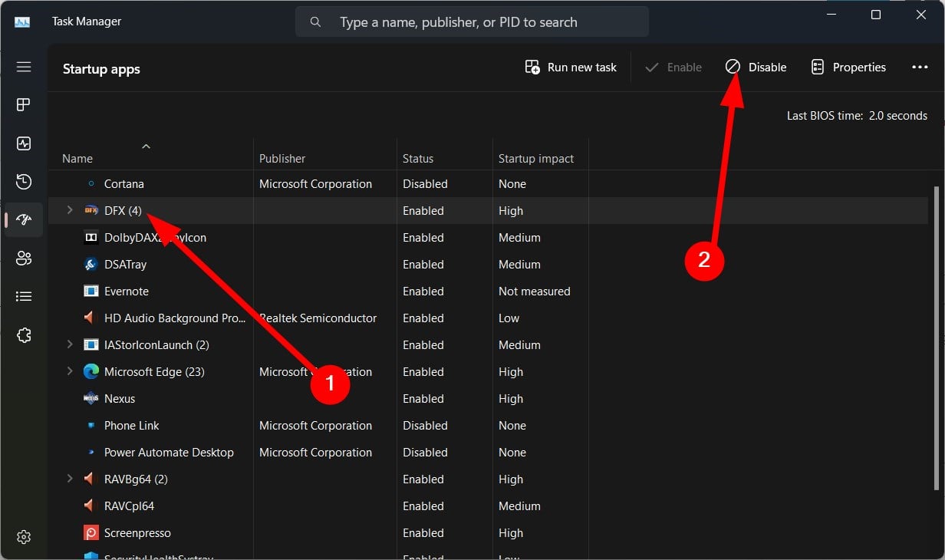945x560 pixels.
Task: Expand the IAStorIconLaunch (2) group
Action: click(x=70, y=345)
